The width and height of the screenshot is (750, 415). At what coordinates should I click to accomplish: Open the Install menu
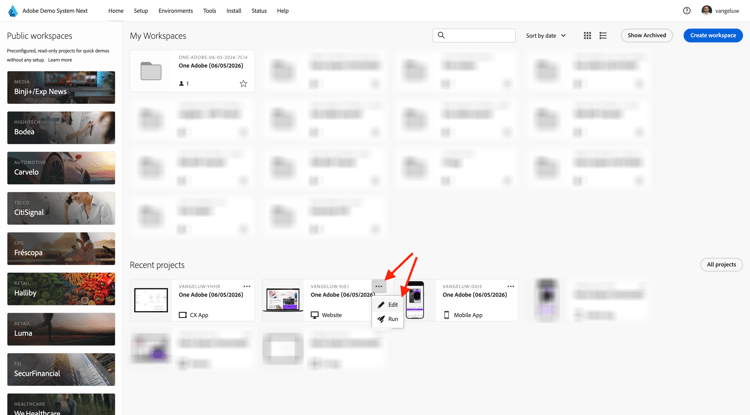click(234, 11)
